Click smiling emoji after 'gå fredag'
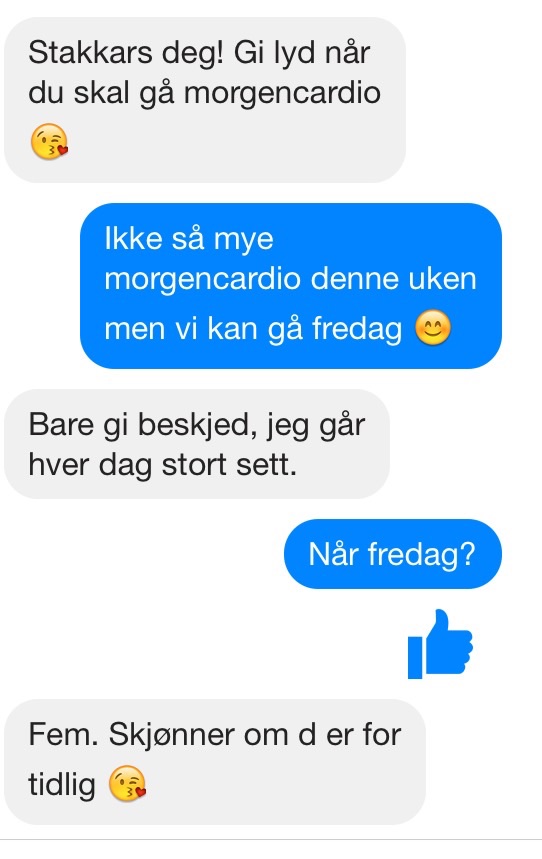This screenshot has height=859, width=542. click(x=433, y=328)
